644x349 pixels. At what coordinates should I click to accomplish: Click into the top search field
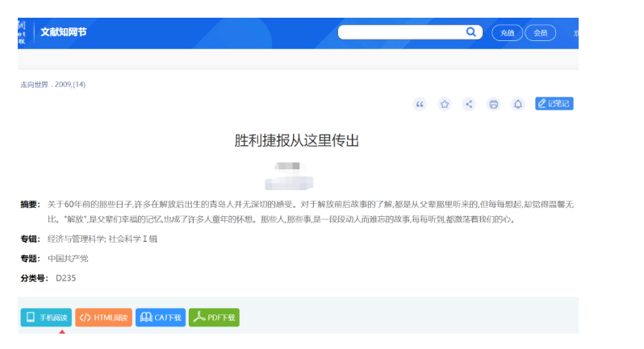(399, 32)
